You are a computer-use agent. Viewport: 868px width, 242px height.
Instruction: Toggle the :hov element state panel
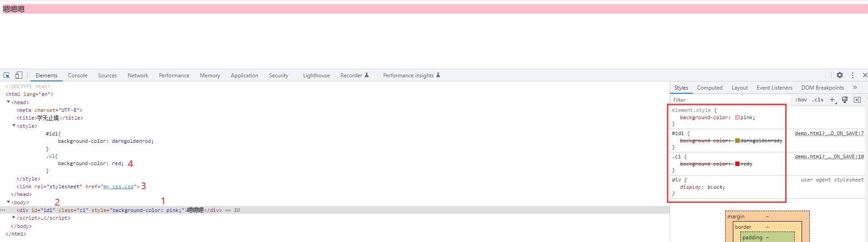pyautogui.click(x=801, y=100)
